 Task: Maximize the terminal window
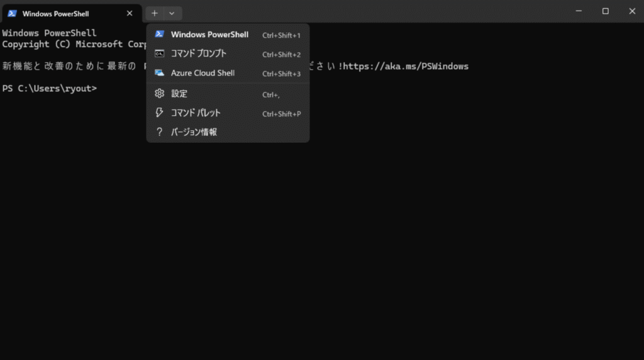point(605,11)
